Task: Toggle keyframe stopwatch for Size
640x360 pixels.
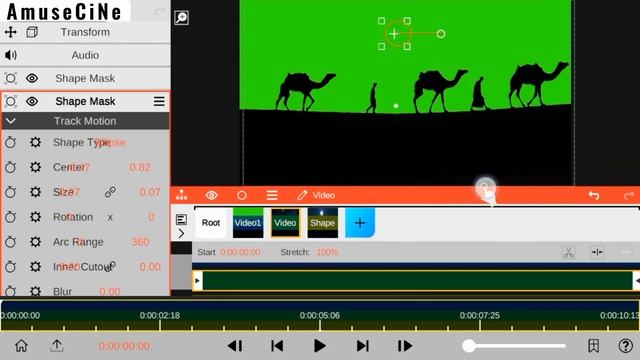Action: click(x=11, y=192)
